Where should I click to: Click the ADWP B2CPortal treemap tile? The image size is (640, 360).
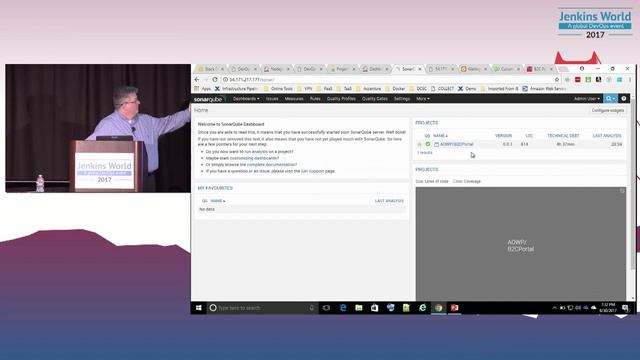tap(520, 244)
